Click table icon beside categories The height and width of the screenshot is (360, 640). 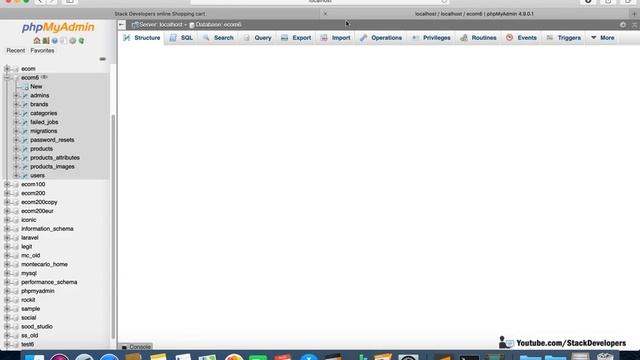click(25, 113)
